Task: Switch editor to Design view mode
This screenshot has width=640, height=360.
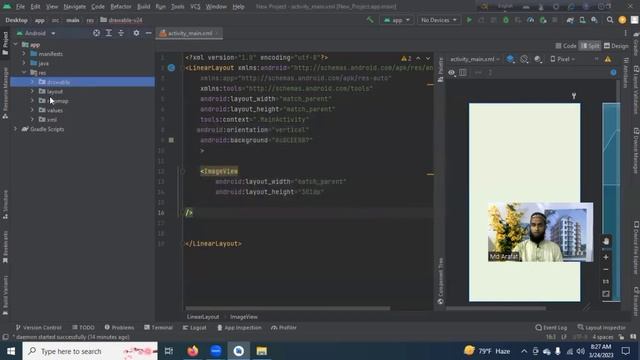Action: [616, 46]
